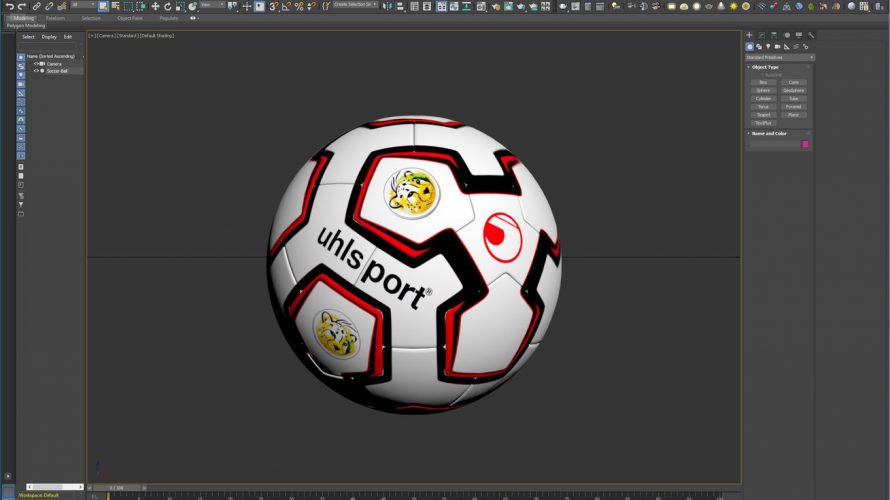The height and width of the screenshot is (500, 890).
Task: Click the pink object color swatch
Action: click(x=805, y=144)
